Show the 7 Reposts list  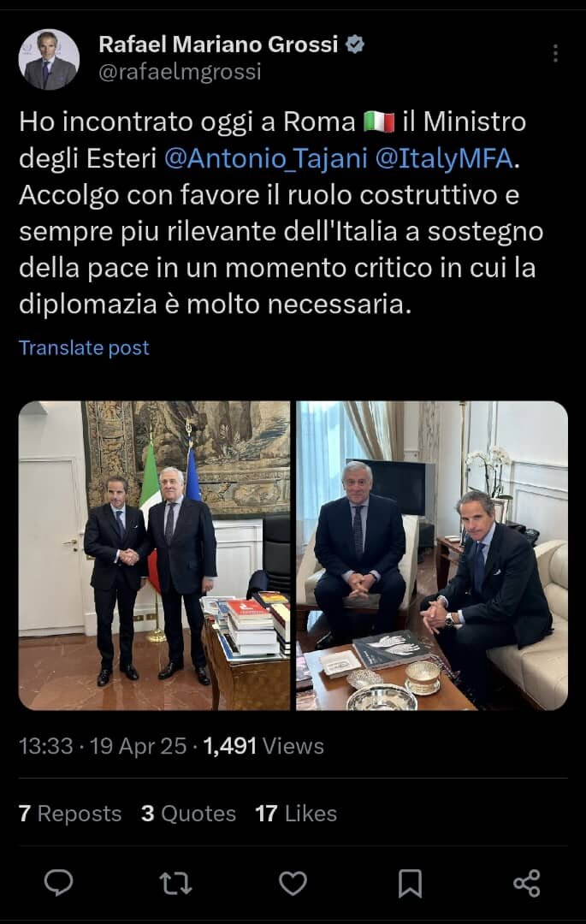click(70, 814)
